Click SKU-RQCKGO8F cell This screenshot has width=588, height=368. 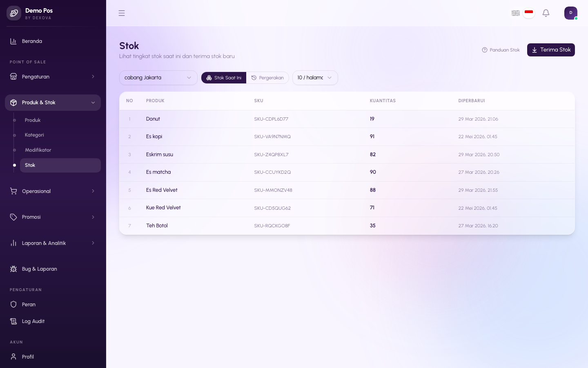point(272,226)
